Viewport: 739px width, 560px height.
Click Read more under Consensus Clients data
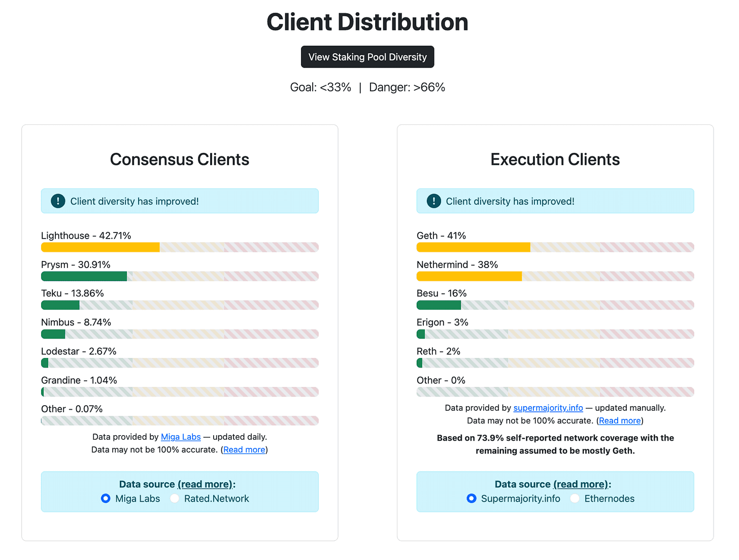(x=244, y=449)
